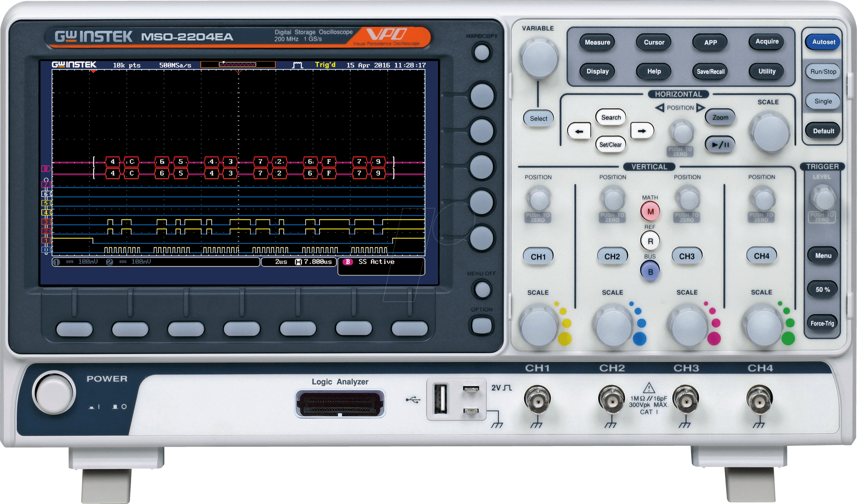Click the CH2 vertical Position knob
This screenshot has width=857, height=504.
613,199
